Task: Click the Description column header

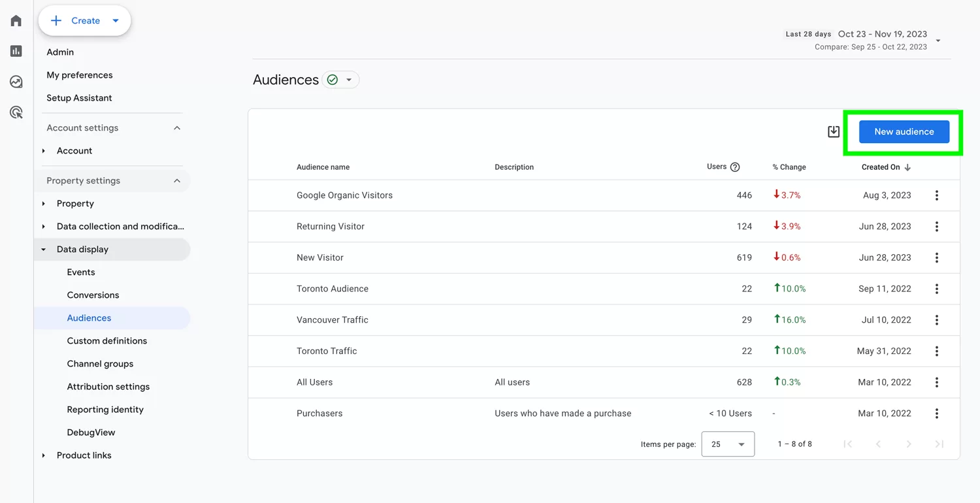Action: coord(514,167)
